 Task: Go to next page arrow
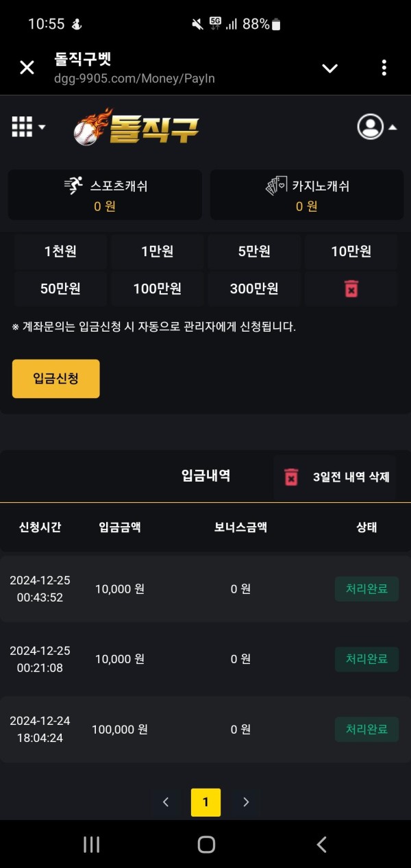coord(247,802)
